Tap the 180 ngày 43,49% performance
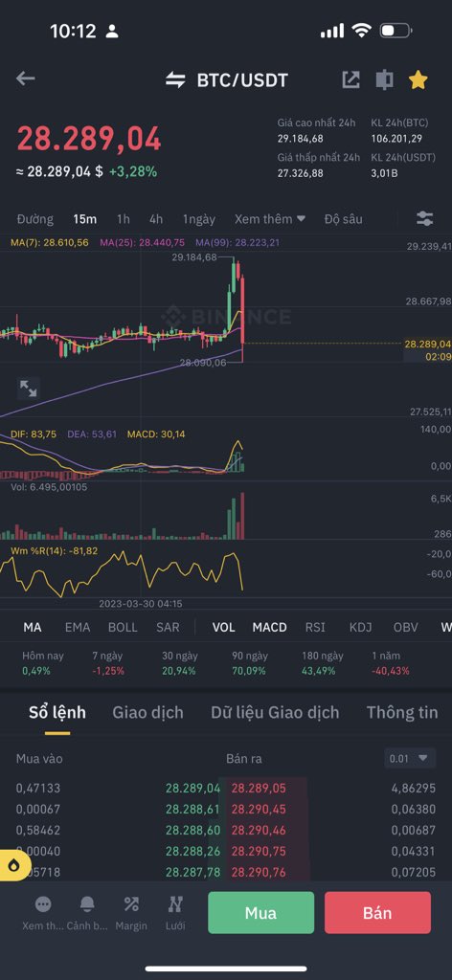The width and height of the screenshot is (452, 980). (323, 663)
